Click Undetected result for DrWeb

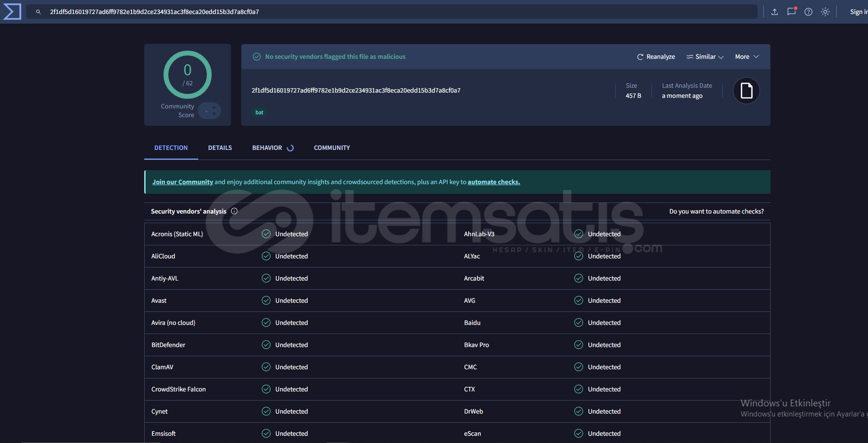604,412
